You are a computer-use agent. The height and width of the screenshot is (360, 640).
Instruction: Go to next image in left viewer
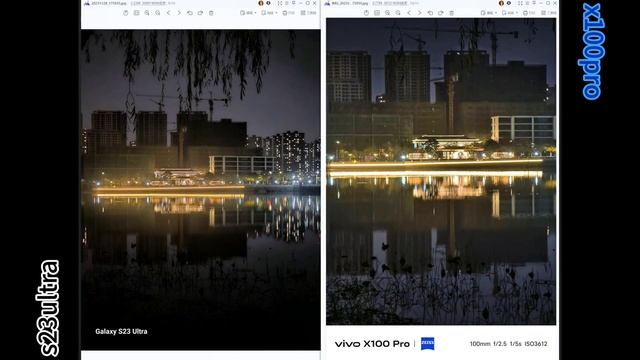coord(179,13)
